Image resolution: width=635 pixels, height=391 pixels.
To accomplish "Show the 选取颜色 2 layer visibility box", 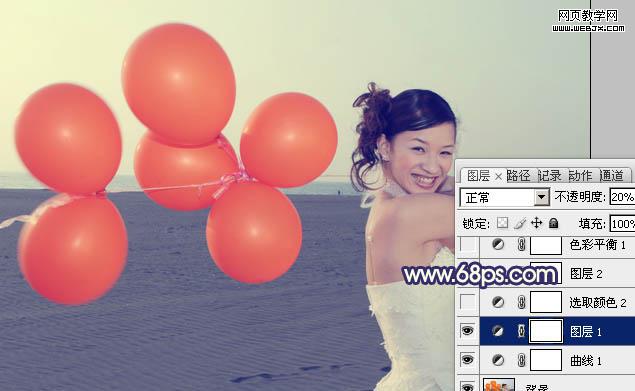I will (x=467, y=302).
